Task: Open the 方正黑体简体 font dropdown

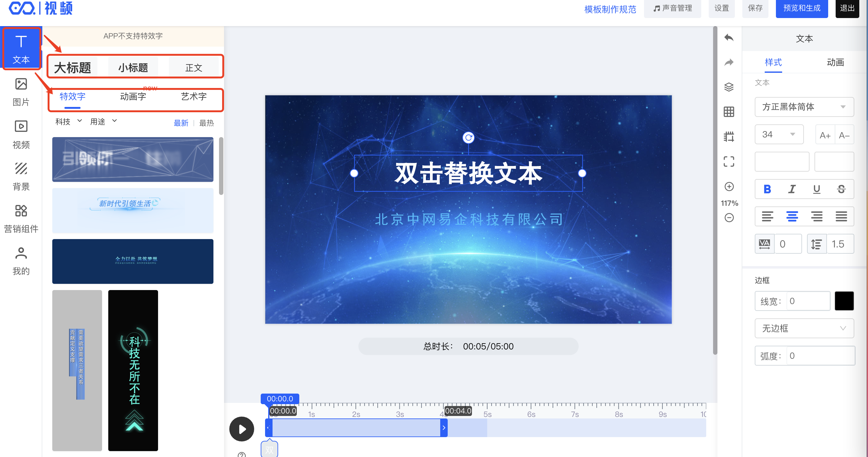Action: (804, 107)
